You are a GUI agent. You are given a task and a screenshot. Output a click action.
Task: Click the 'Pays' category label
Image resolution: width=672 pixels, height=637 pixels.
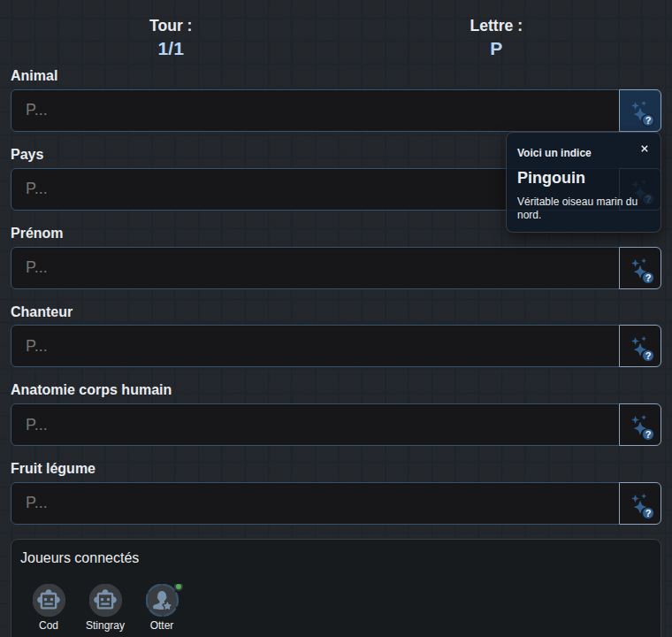click(x=27, y=155)
